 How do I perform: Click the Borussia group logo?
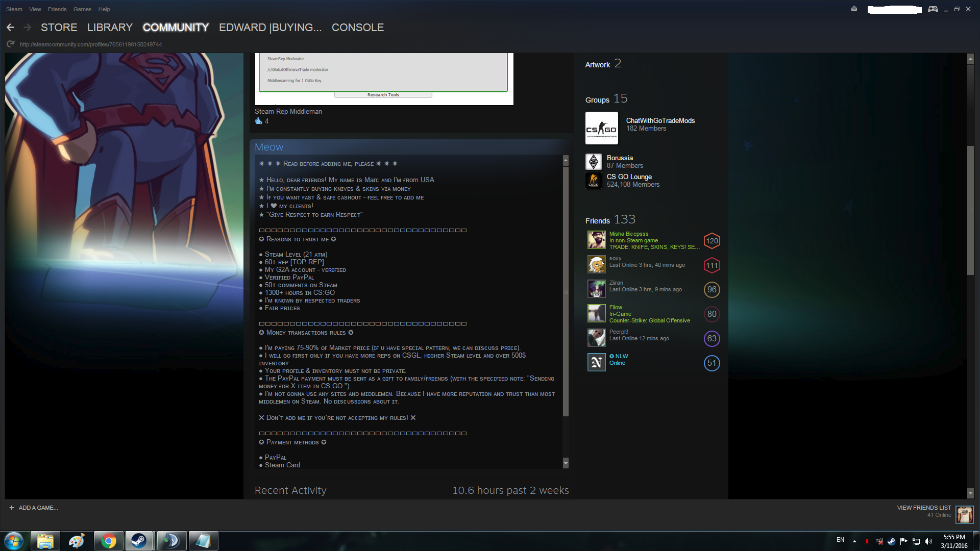594,162
